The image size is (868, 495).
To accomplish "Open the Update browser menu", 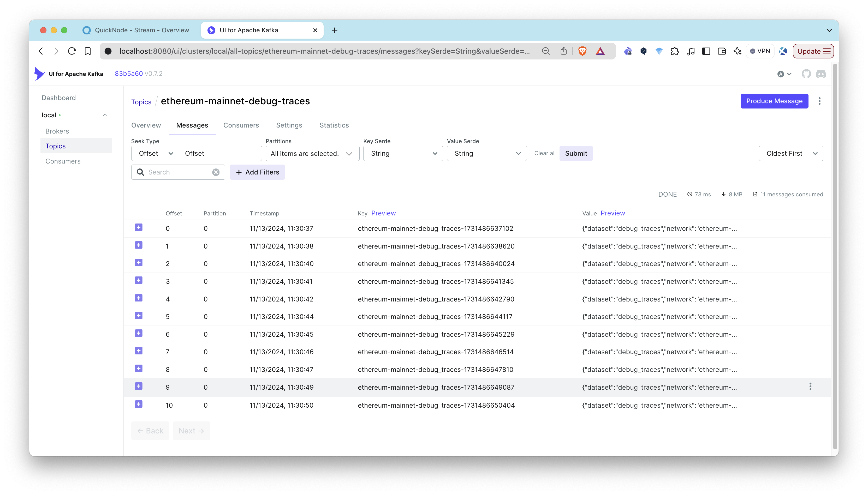I will [x=813, y=51].
